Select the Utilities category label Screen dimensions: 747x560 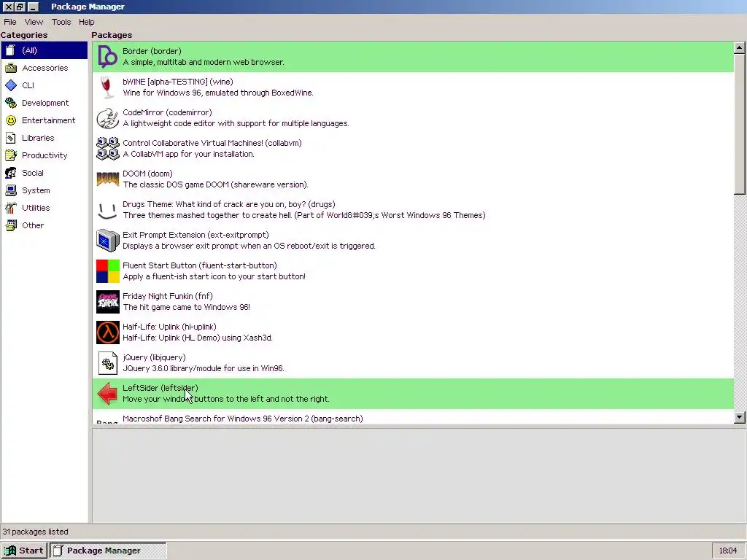pos(36,208)
